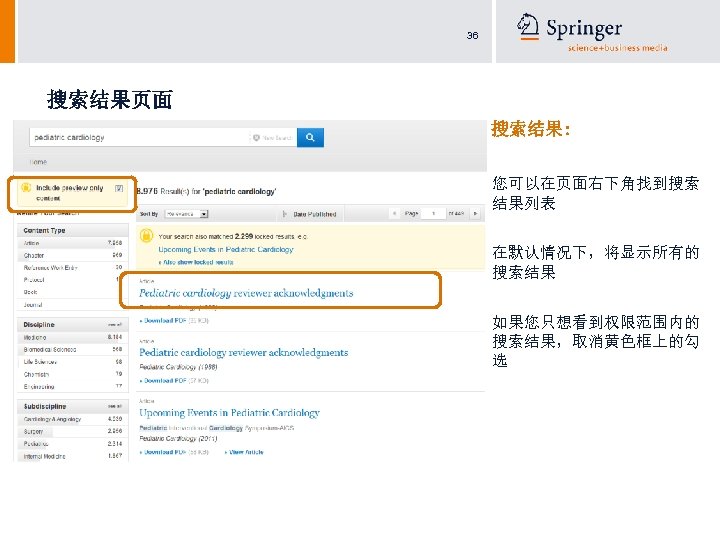Download PDF of the first search result

pyautogui.click(x=163, y=321)
